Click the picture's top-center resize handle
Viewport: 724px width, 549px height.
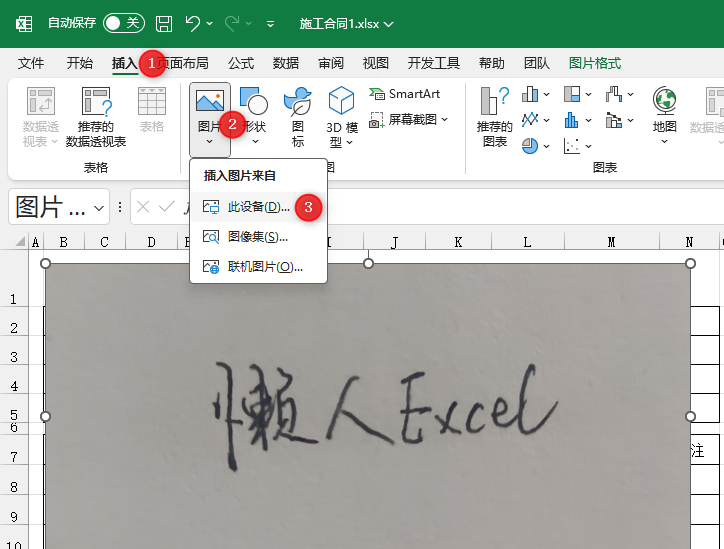[368, 263]
